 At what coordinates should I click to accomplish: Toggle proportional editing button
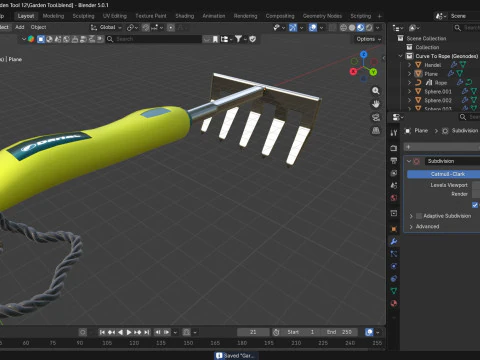coord(171,28)
